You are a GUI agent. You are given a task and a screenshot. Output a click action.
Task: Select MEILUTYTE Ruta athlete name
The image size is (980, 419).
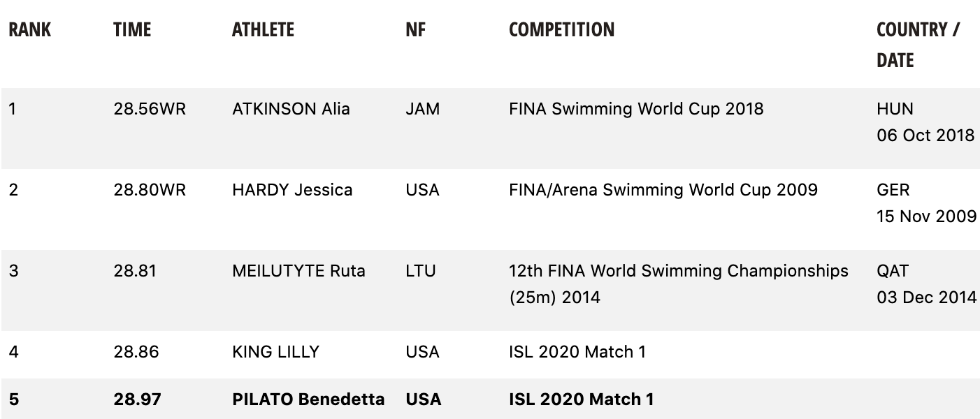(298, 271)
